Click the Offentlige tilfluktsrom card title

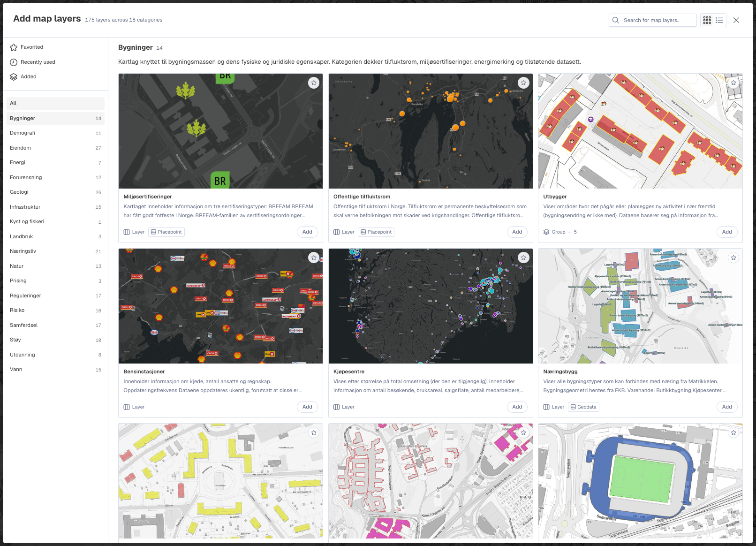pos(362,197)
